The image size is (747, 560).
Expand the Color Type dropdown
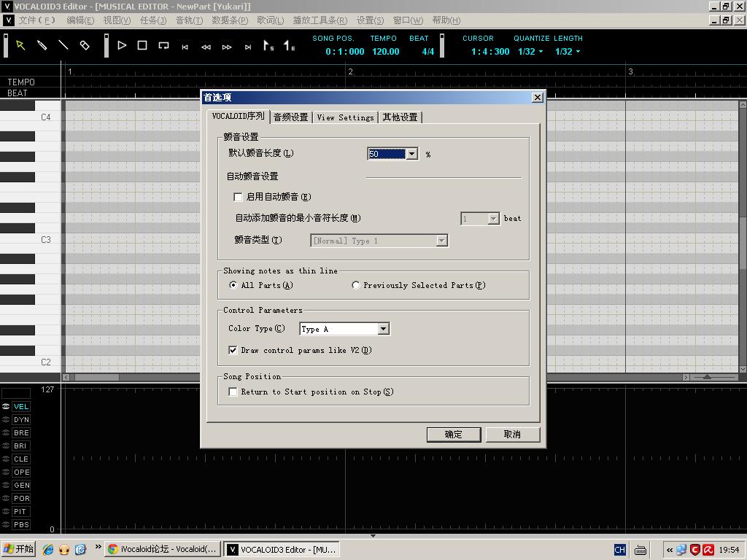tap(384, 329)
